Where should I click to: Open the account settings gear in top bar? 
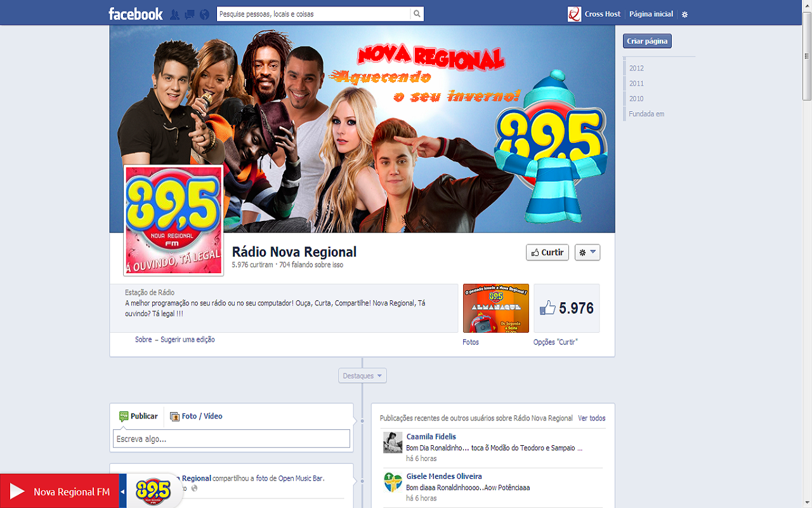[x=684, y=15]
